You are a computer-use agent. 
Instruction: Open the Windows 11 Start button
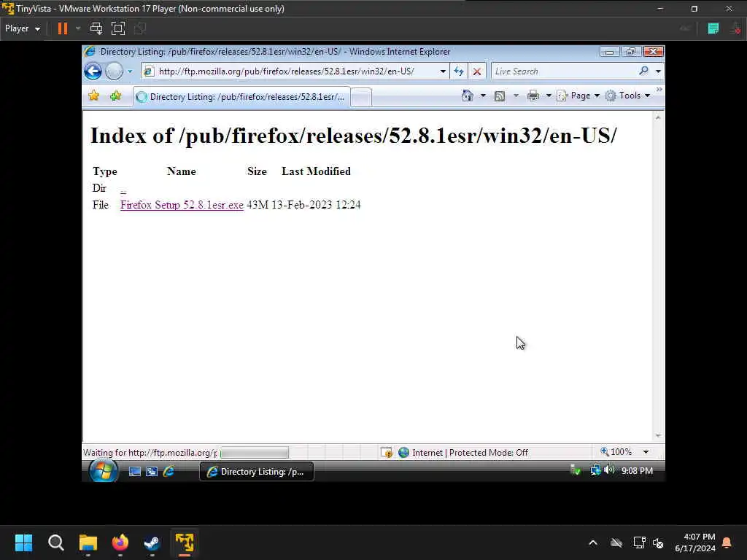pyautogui.click(x=23, y=542)
